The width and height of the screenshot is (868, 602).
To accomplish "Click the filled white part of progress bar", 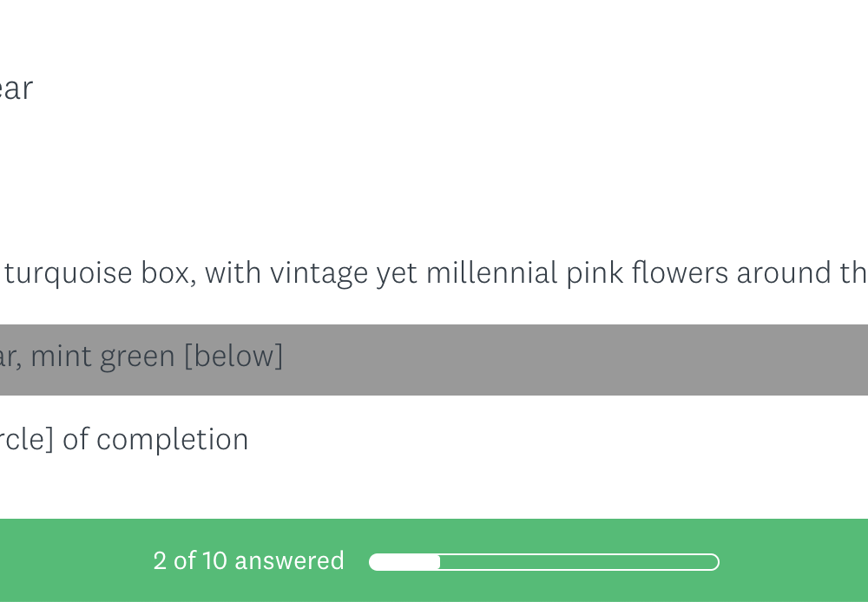I will pyautogui.click(x=404, y=562).
